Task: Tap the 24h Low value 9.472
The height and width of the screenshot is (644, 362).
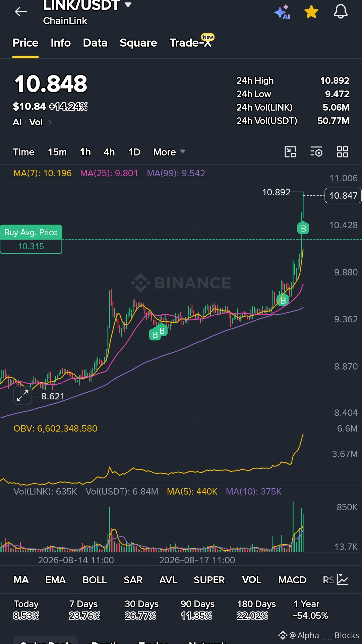Action: (337, 94)
